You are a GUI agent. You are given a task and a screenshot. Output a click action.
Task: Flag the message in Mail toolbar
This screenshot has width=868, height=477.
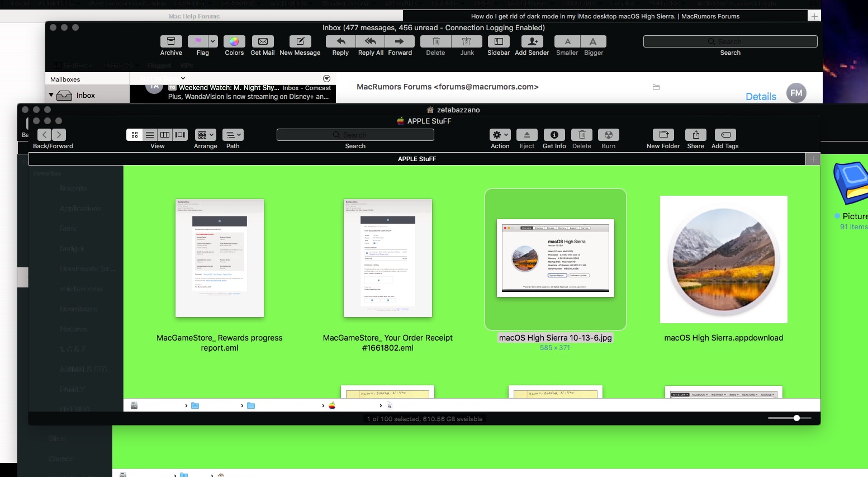pos(198,41)
